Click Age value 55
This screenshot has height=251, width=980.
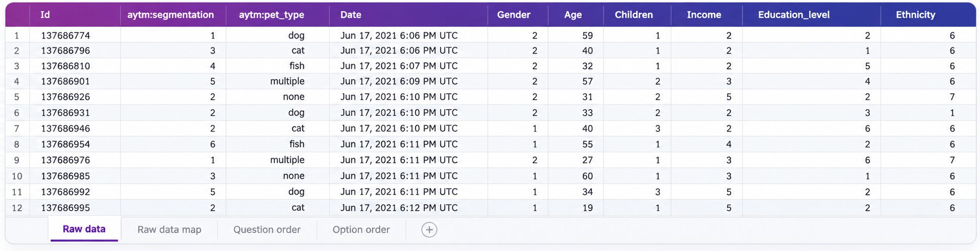[x=587, y=144]
